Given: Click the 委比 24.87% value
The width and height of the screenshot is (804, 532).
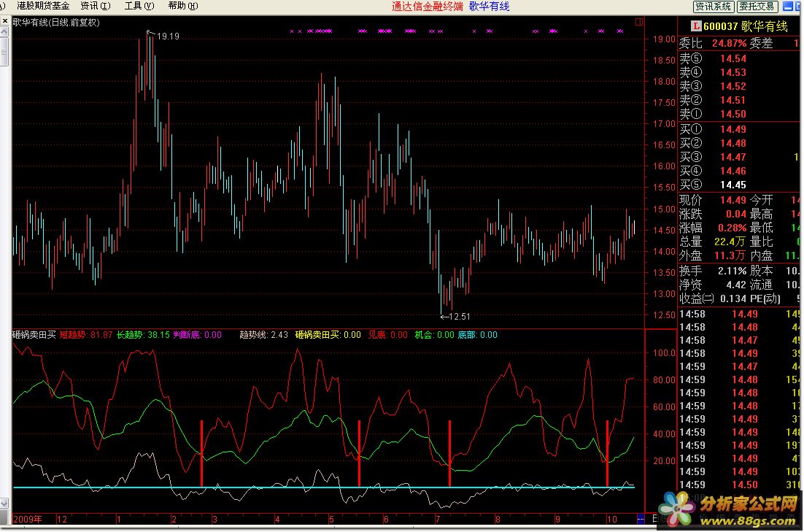Looking at the screenshot, I should 729,43.
